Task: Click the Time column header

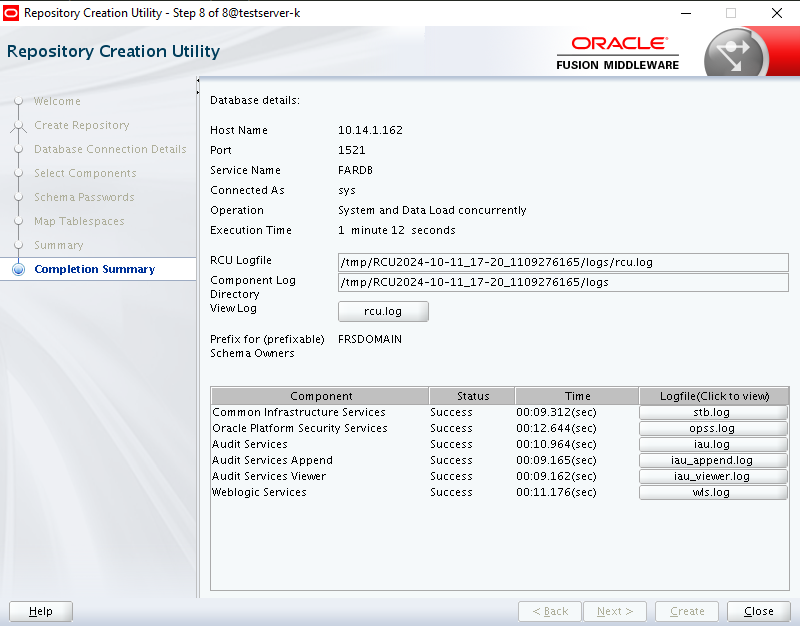Action: [577, 396]
